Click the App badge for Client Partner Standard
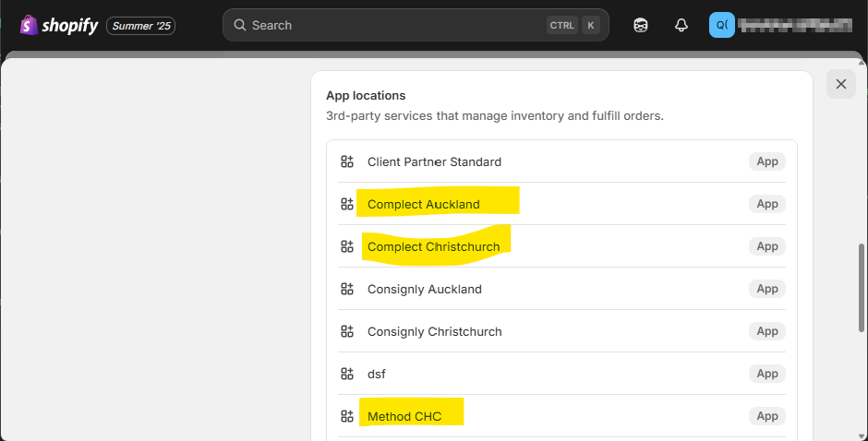Viewport: 868px width, 441px height. pyautogui.click(x=766, y=161)
